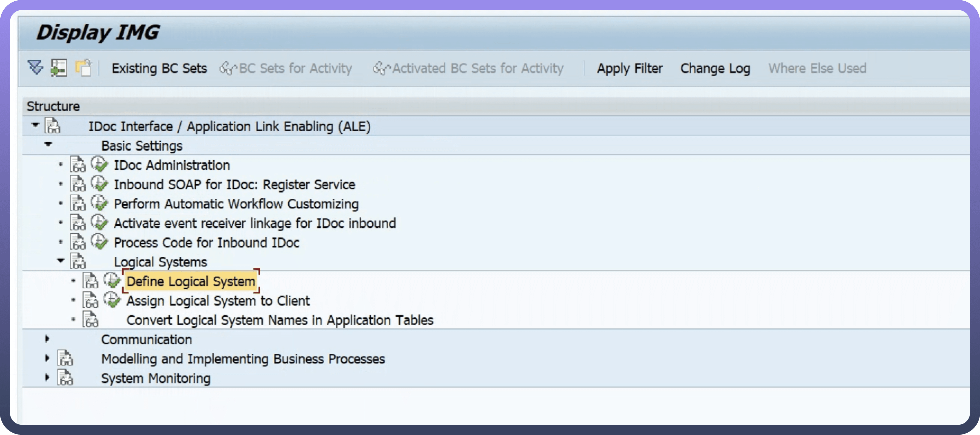Screen dimensions: 980x435
Task: Open documentation icon beside Convert Logical System Names
Action: [x=90, y=320]
